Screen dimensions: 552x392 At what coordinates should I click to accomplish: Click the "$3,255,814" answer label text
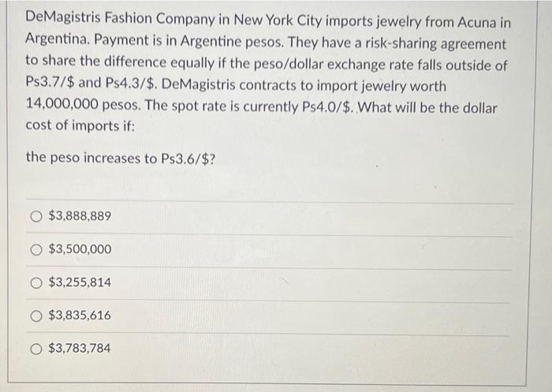pyautogui.click(x=80, y=282)
